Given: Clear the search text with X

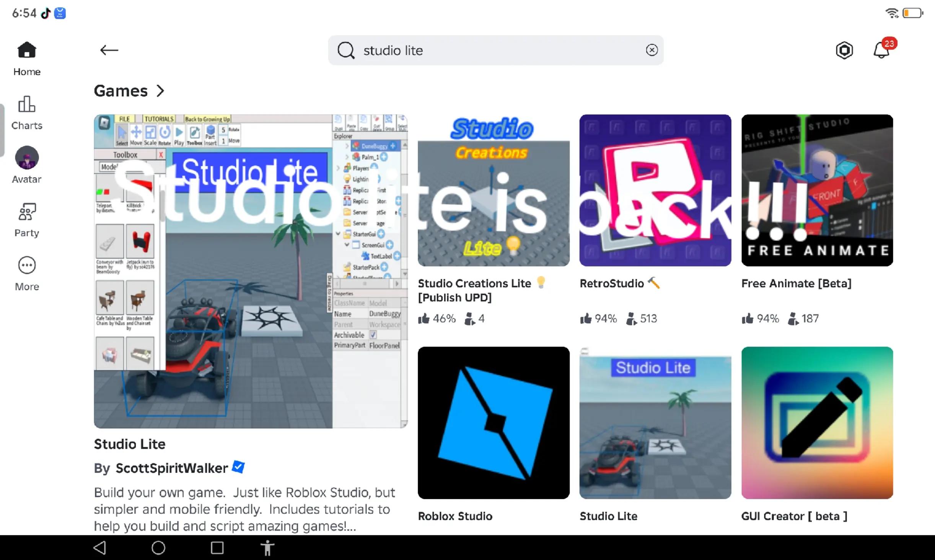Looking at the screenshot, I should (x=652, y=50).
